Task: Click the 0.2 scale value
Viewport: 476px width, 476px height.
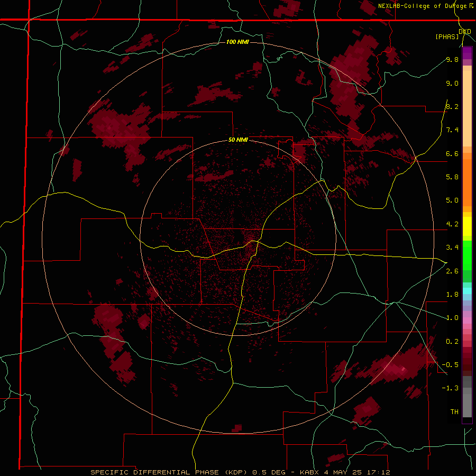Action: [452, 342]
